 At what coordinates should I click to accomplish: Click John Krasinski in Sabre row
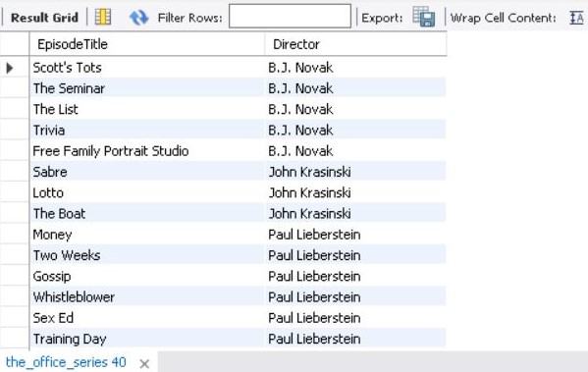[355, 172]
